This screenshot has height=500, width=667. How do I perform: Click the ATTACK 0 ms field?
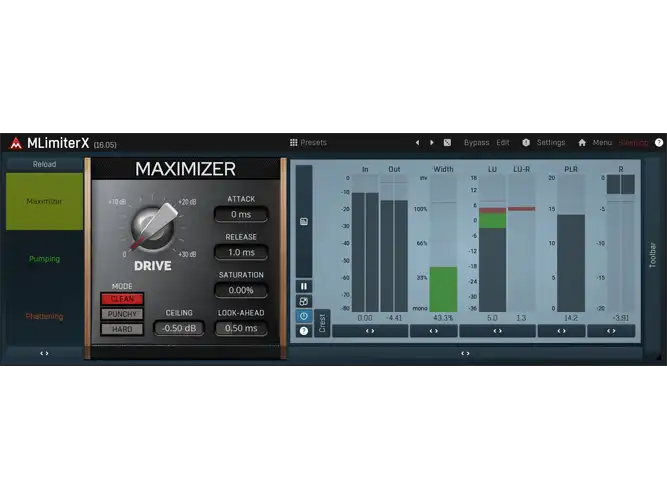(241, 214)
